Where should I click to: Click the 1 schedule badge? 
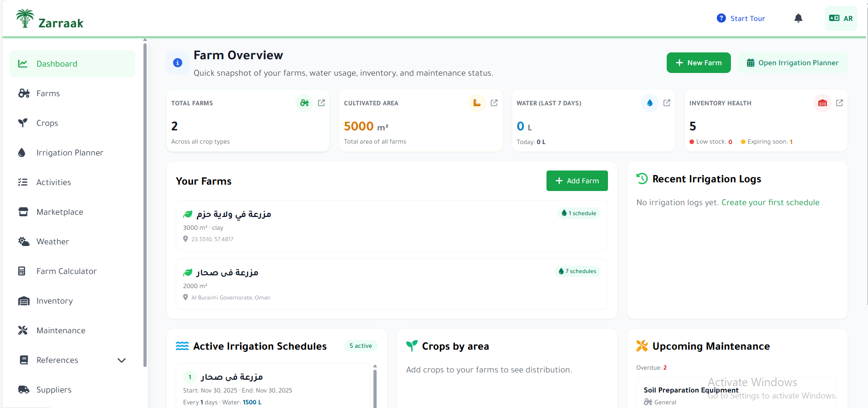579,213
